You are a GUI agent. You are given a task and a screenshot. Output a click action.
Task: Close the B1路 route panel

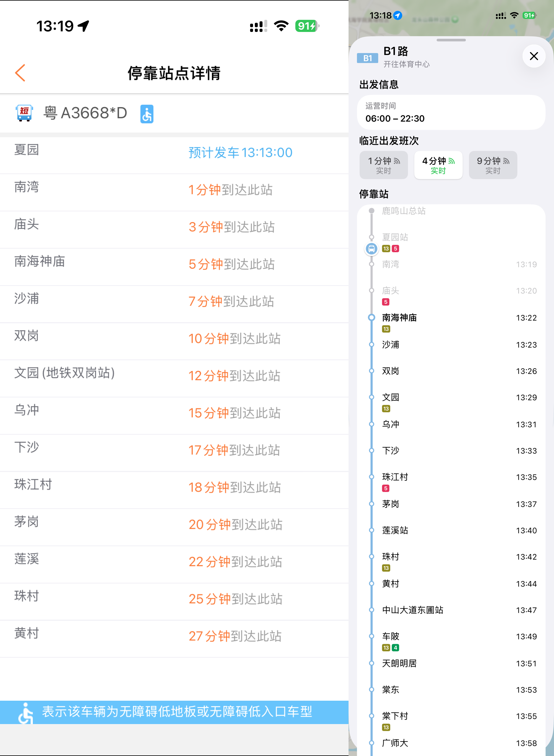click(533, 56)
